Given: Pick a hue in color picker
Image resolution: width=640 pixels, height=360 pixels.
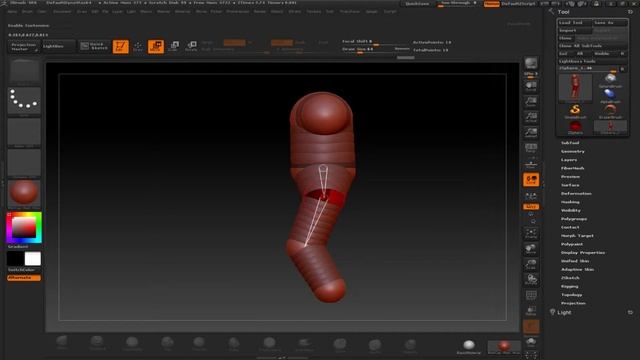Looking at the screenshot, I should click(24, 227).
